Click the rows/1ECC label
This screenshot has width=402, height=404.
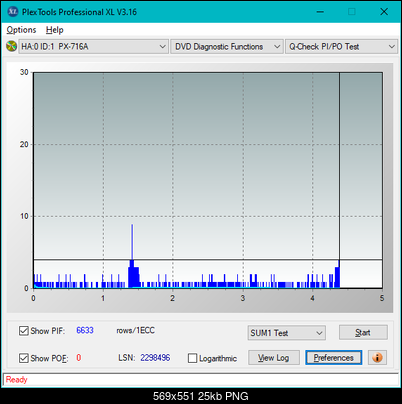[x=136, y=330]
